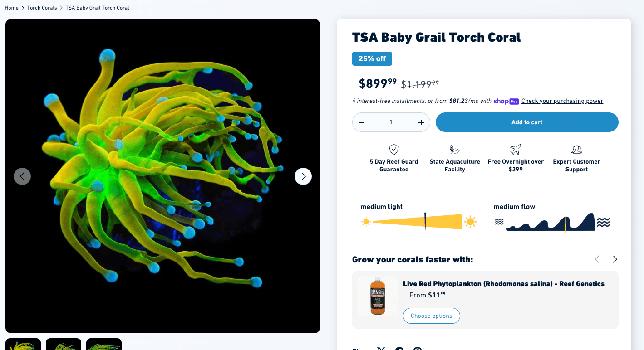Viewport: 644px width, 350px height.
Task: Click the left chevron in Grow your corals
Action: tap(597, 259)
